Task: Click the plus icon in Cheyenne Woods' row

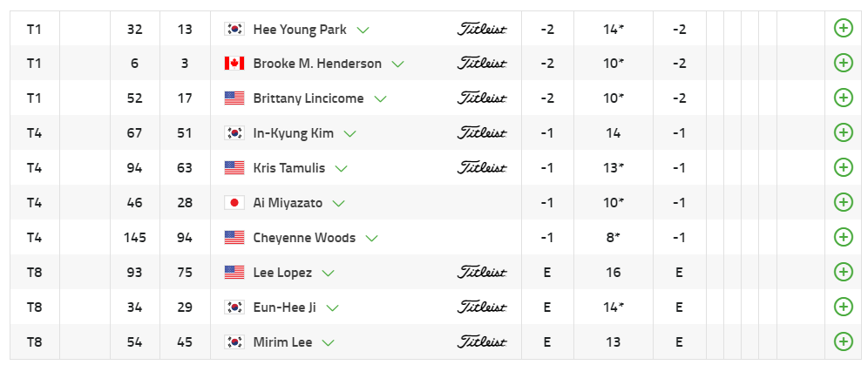Action: click(843, 237)
